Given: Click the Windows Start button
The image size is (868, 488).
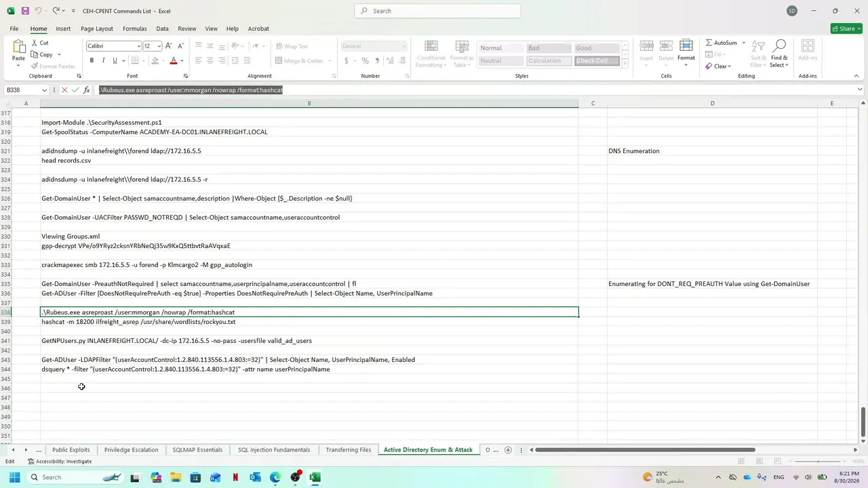Looking at the screenshot, I should coord(14,477).
